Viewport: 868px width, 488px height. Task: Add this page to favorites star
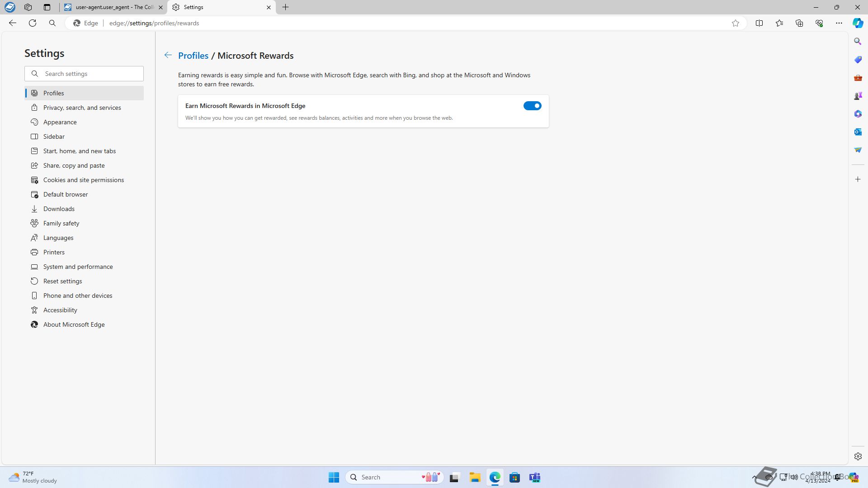(x=736, y=23)
